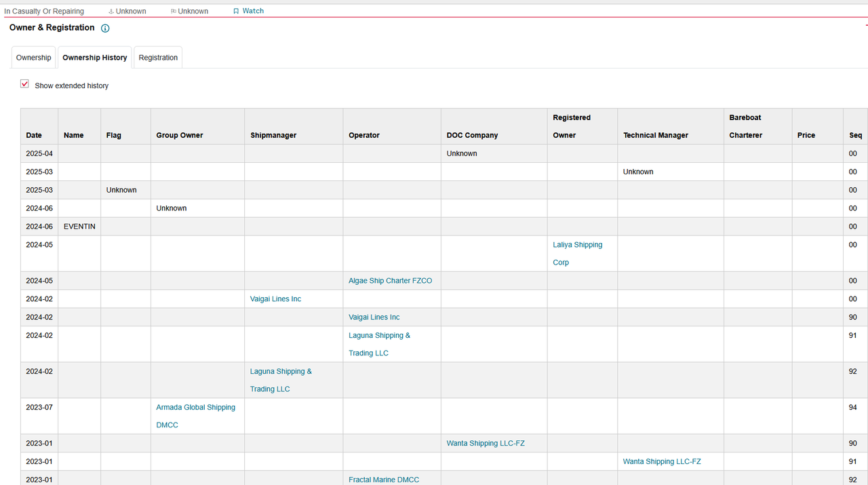Open Fractal Marine DMCC link
This screenshot has height=485, width=868.
(x=384, y=480)
